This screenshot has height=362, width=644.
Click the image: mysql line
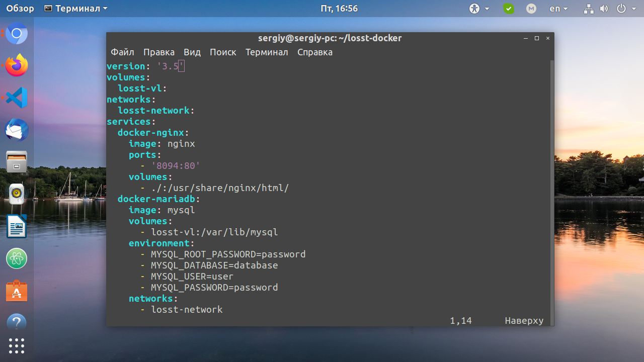tap(162, 210)
